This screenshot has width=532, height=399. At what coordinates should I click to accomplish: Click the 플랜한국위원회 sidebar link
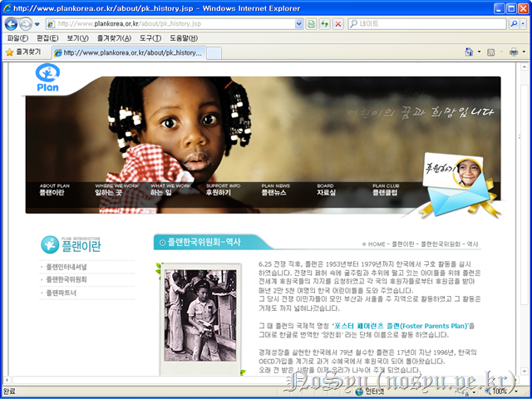pyautogui.click(x=66, y=280)
